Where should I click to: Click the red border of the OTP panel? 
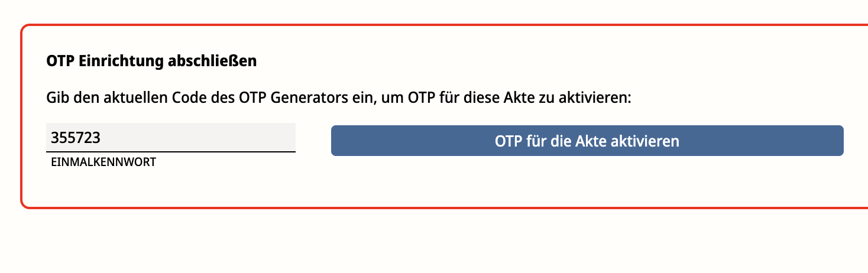pos(21,118)
